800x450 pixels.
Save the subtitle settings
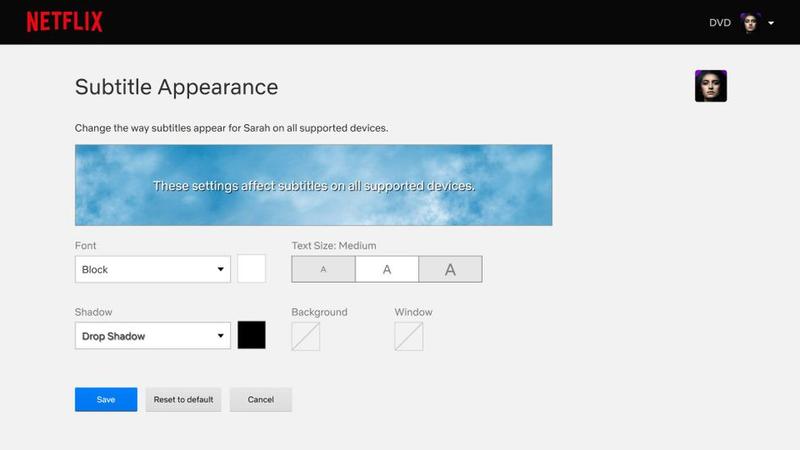click(106, 399)
